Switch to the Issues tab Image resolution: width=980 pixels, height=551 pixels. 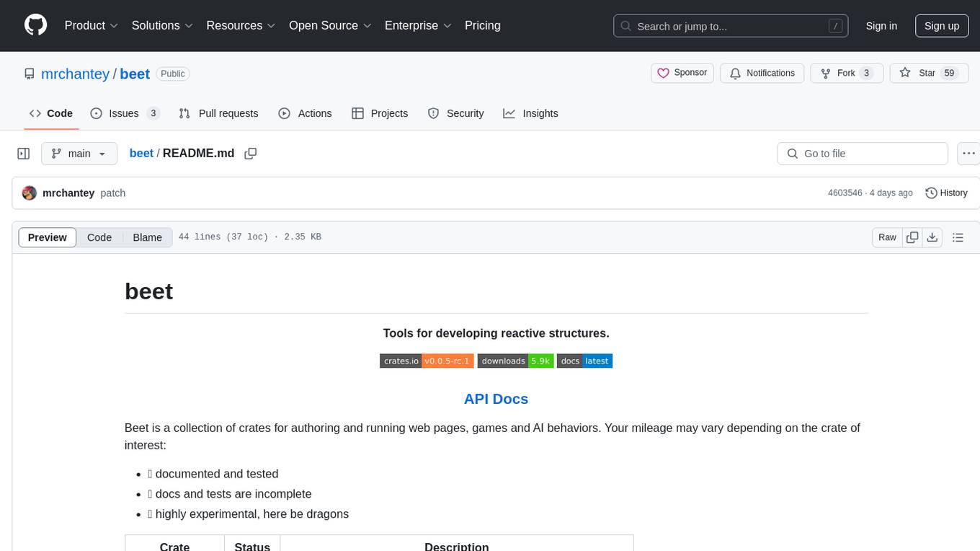[x=125, y=113]
